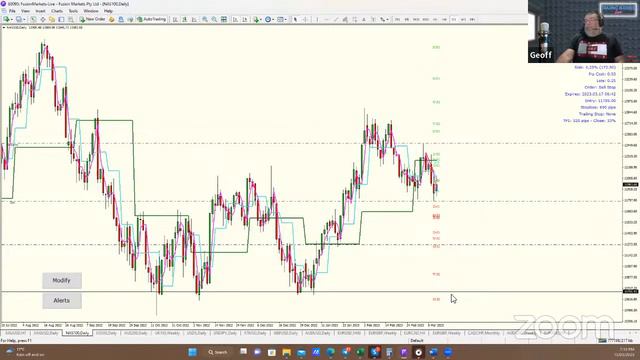Viewport: 640px width, 360px height.
Task: Toggle the Navigator panel
Action: point(52,19)
